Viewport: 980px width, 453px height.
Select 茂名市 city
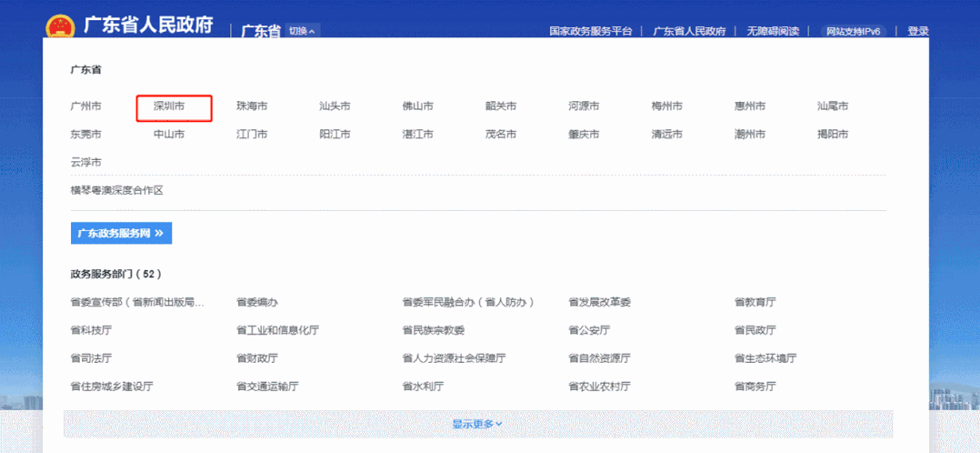[x=501, y=134]
